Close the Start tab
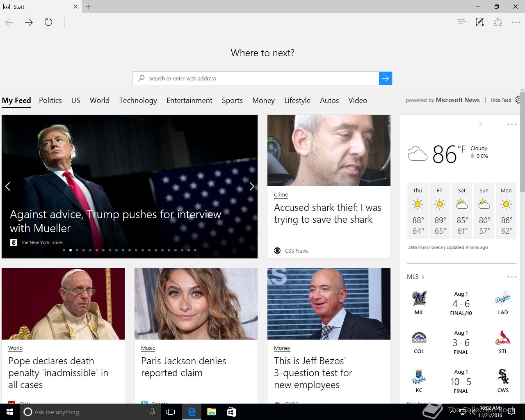The image size is (525, 420). click(x=75, y=7)
